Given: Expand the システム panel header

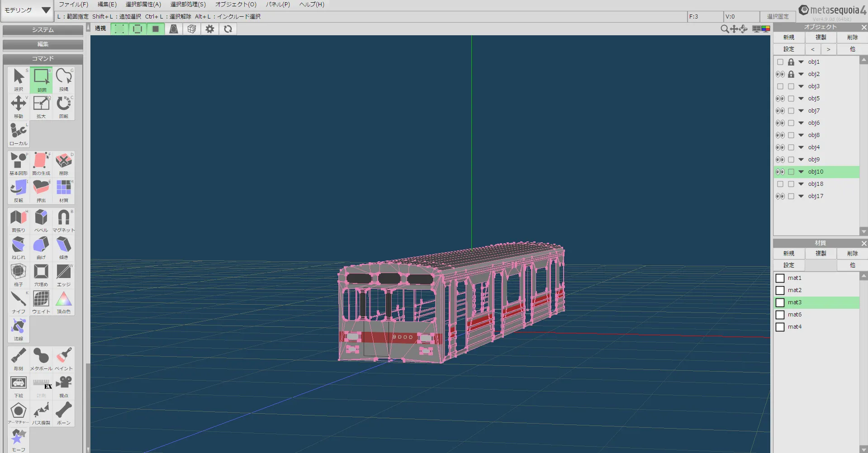Looking at the screenshot, I should pyautogui.click(x=43, y=30).
